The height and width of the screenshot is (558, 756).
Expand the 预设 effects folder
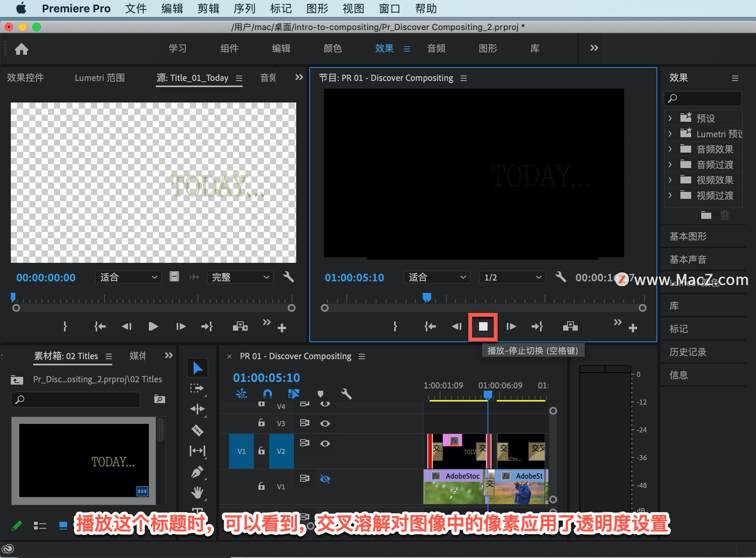click(670, 118)
